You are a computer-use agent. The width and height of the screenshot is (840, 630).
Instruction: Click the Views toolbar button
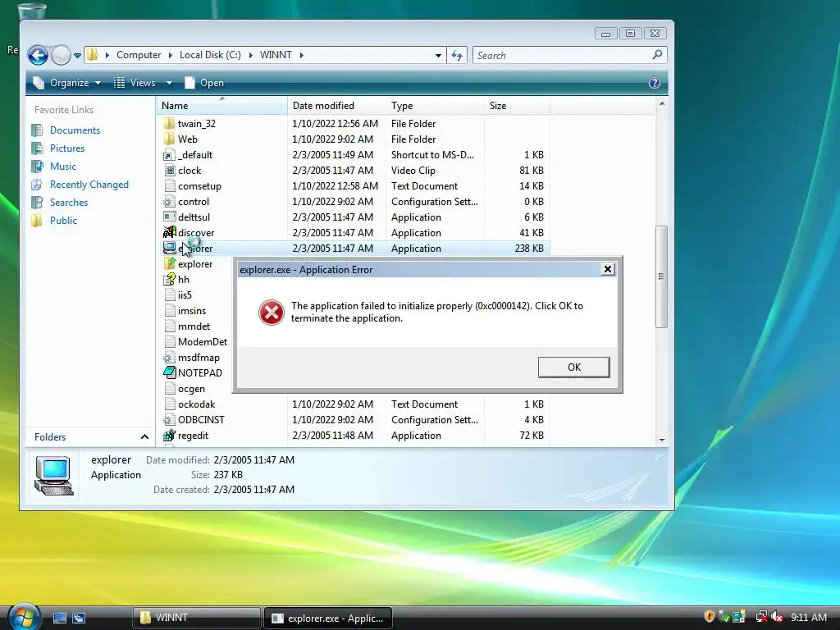coord(135,83)
